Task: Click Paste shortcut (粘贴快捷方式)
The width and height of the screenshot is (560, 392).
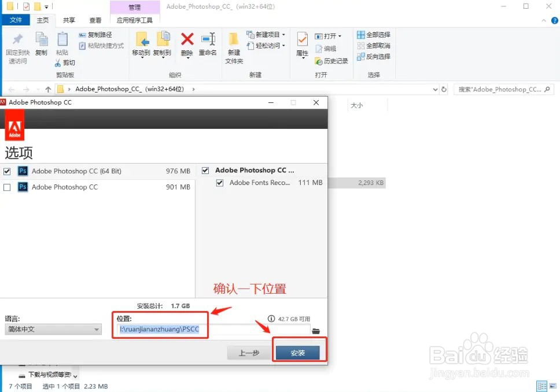Action: tap(101, 46)
